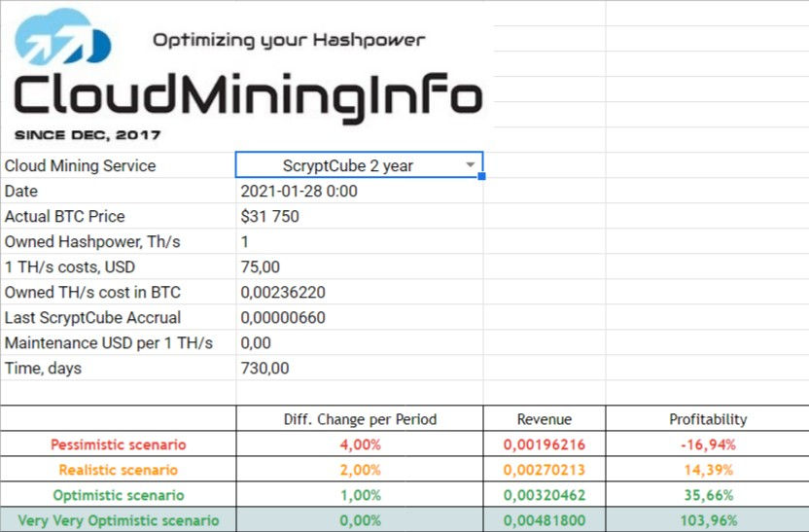Select the realistic revenue '0,00270213'
The height and width of the screenshot is (532, 809).
click(545, 470)
